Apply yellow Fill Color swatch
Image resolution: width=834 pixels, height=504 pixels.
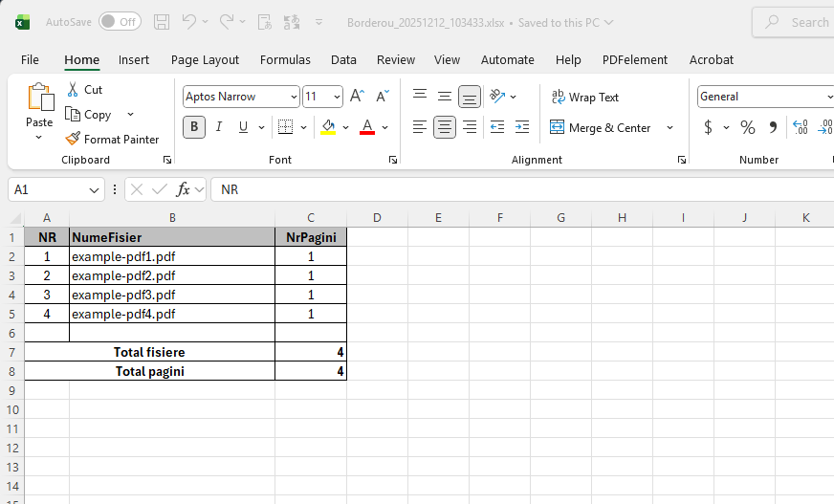coord(328,127)
